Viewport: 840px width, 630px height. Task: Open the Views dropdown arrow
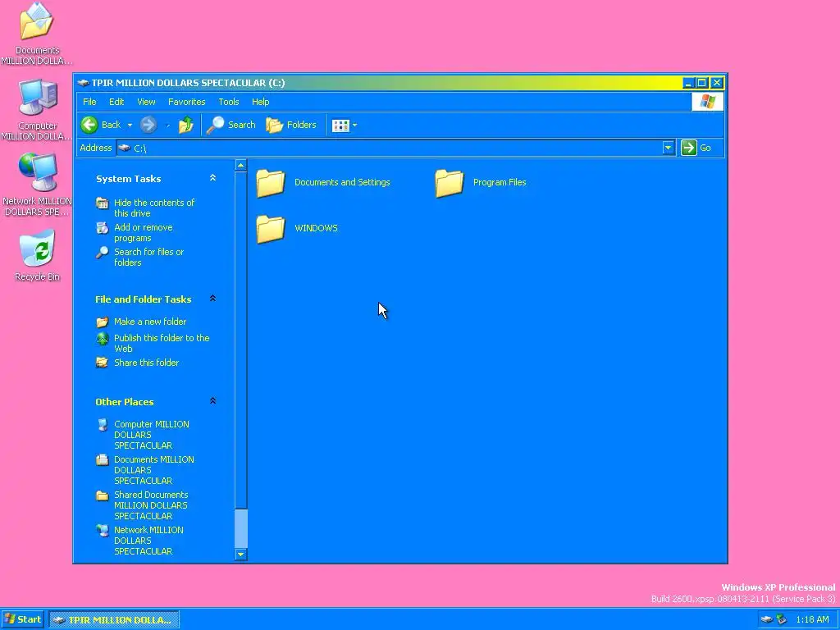[354, 126]
